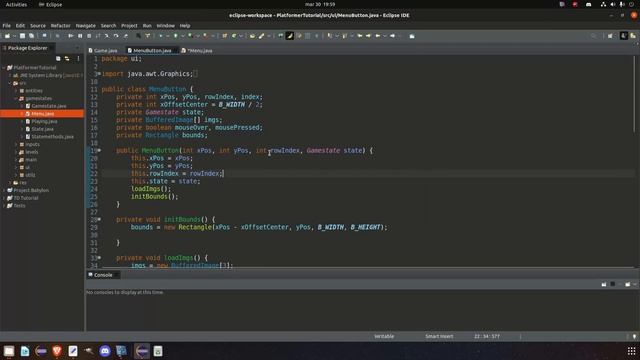Collapse the PlatformerTutorial project node
640x360 pixels.
[4, 68]
